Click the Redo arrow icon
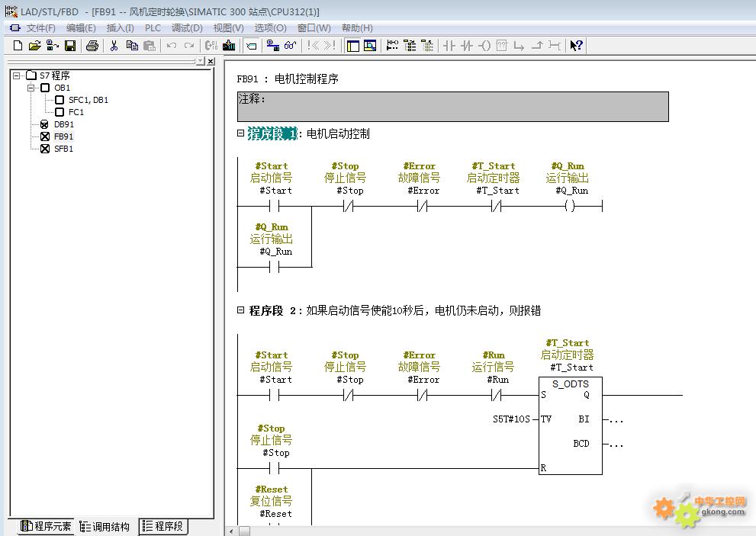This screenshot has height=536, width=756. click(189, 46)
